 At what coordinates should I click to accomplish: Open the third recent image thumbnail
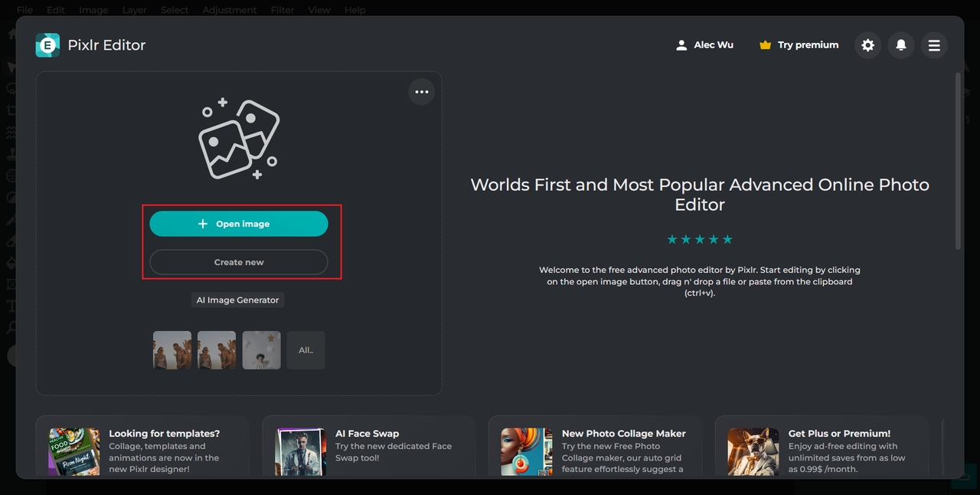point(262,350)
